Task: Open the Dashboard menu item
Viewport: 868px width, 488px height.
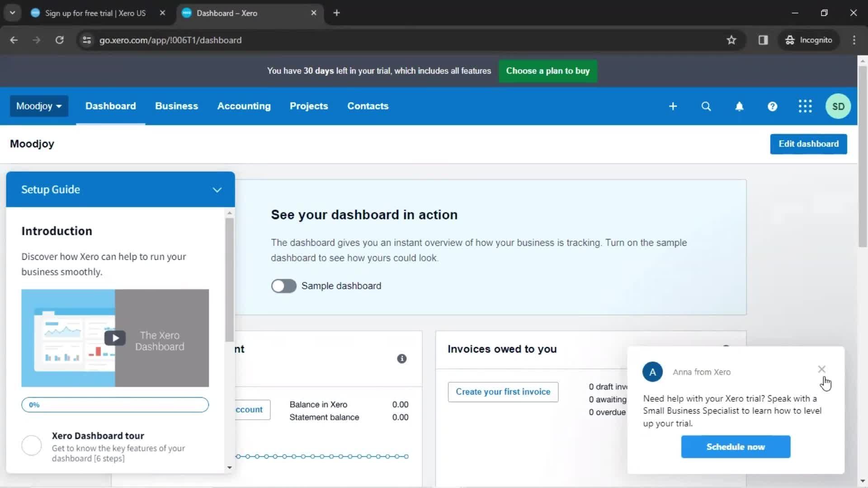Action: [x=110, y=106]
